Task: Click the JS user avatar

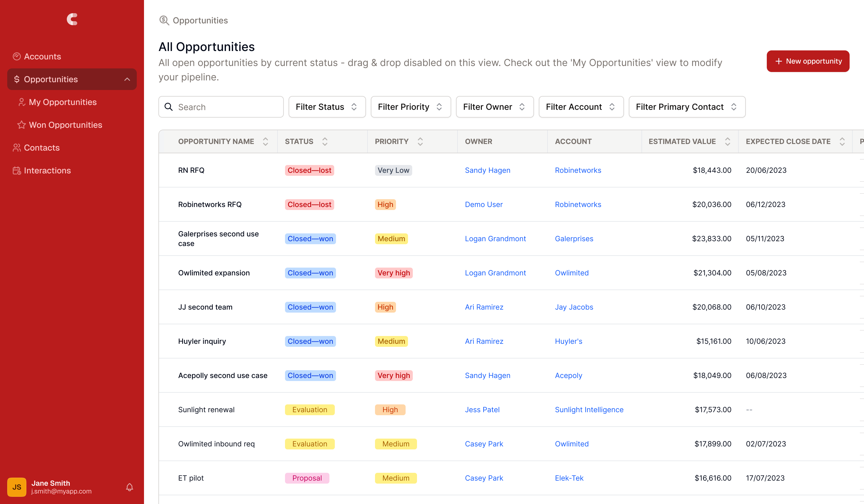Action: (x=16, y=487)
